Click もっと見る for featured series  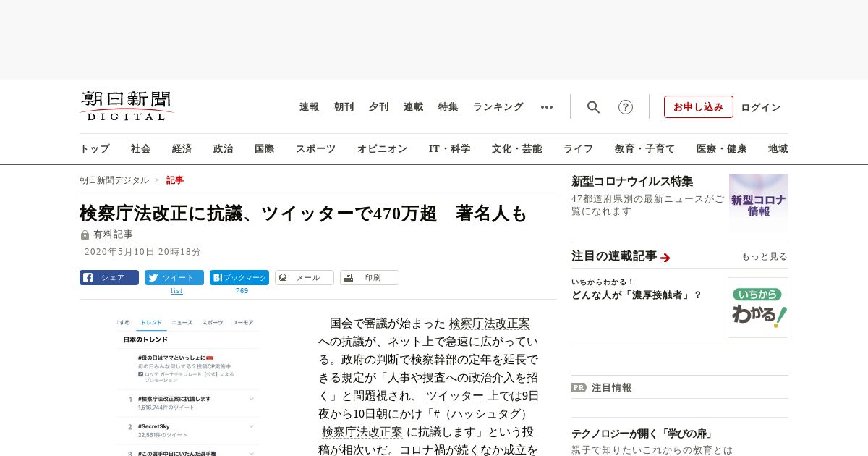[x=765, y=257]
